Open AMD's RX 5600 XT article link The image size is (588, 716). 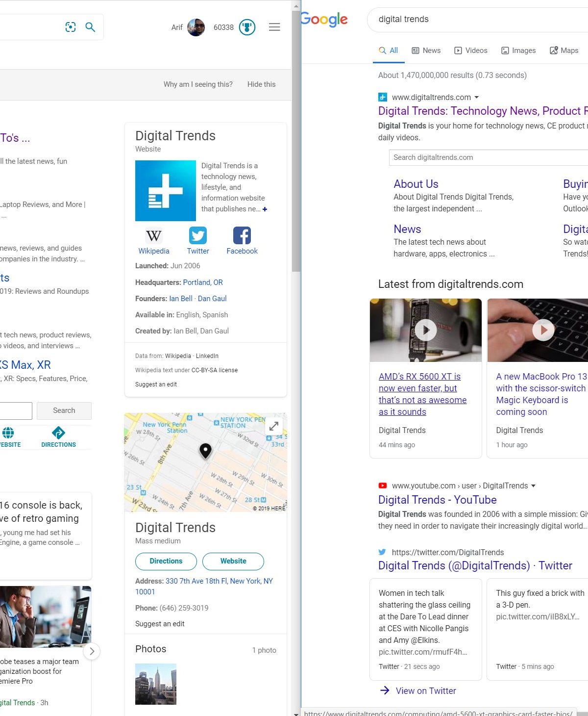tap(422, 394)
